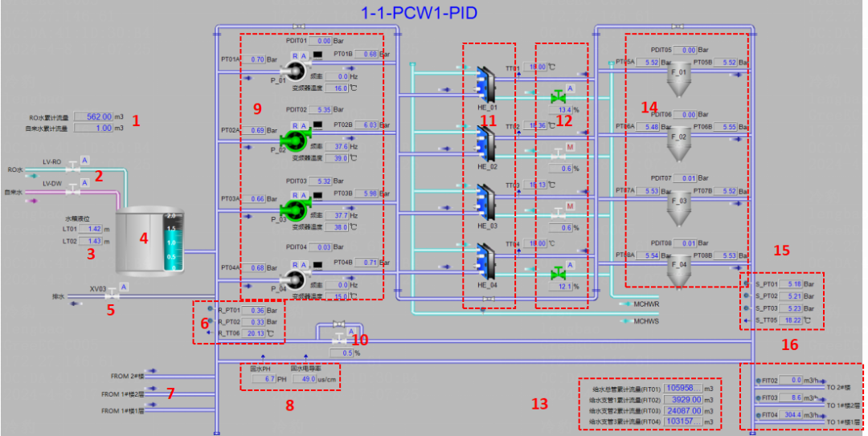Screen dimensions: 868x436
Task: Open heat exchanger HE_04
Action: 486,263
